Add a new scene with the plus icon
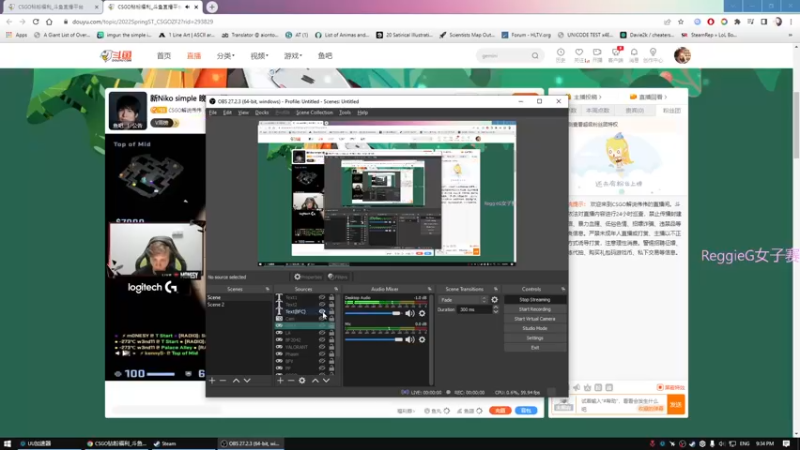 (212, 381)
